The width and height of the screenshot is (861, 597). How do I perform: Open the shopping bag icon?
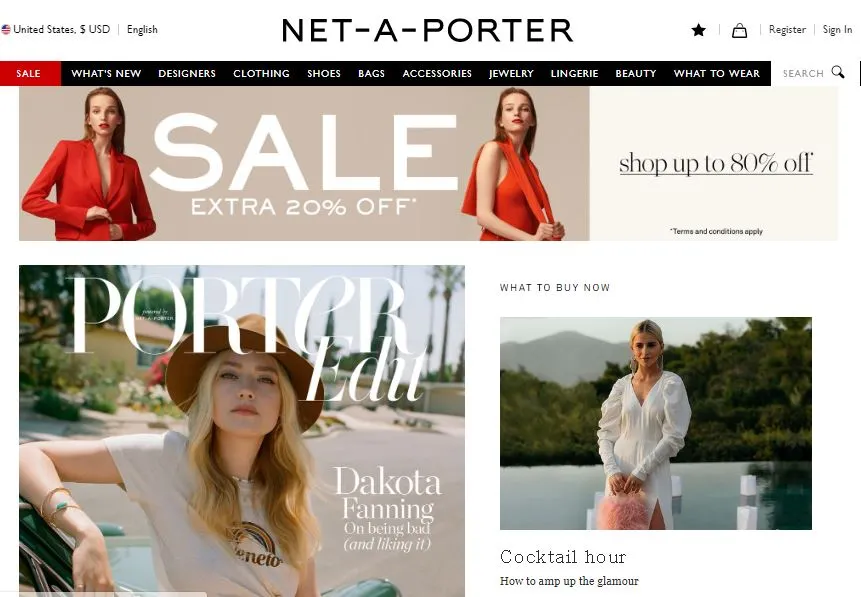[x=739, y=30]
